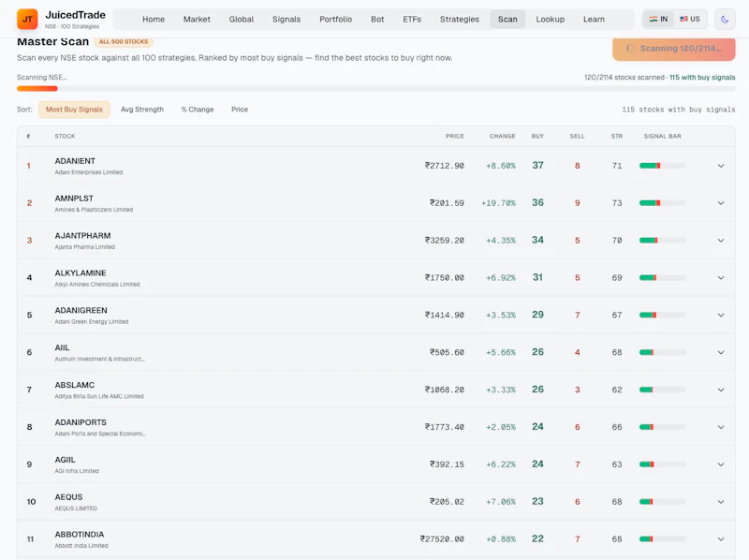Toggle dark mode moon icon
Screen dimensions: 749x560
(725, 20)
